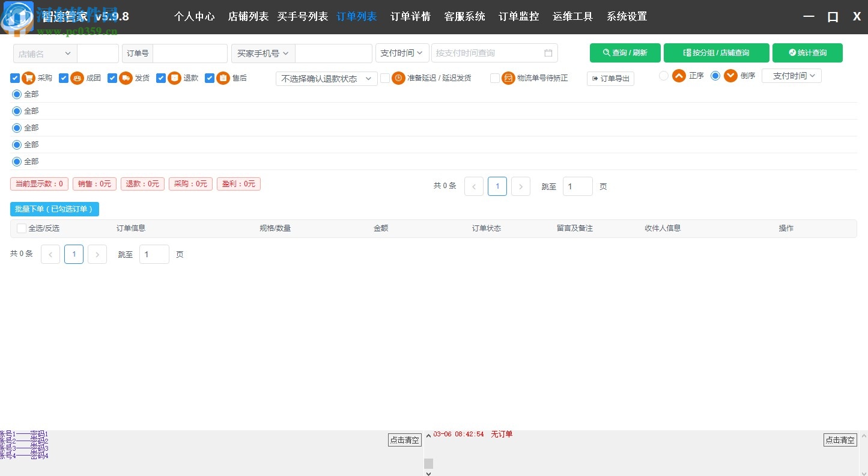Switch to the 订单监控 tab
Screen dimensions: 868x476
(x=518, y=16)
